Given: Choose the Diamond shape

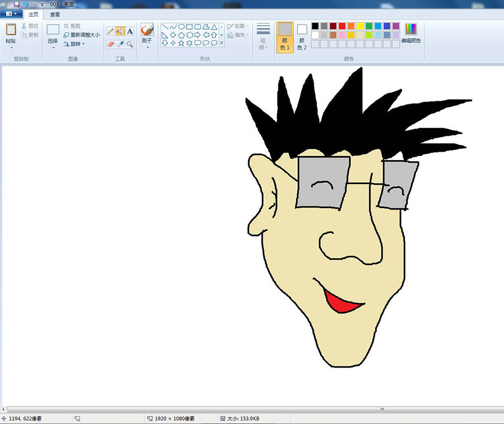Looking at the screenshot, I should click(173, 35).
